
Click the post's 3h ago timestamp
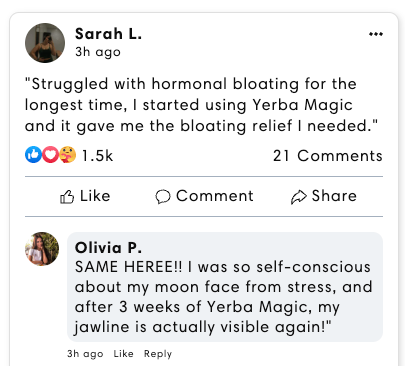tap(98, 52)
